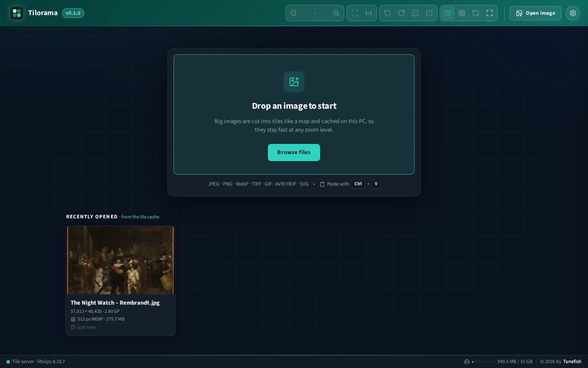Click the '549.3 MB / 10 GB' cache text
The height and width of the screenshot is (368, 588).
515,361
